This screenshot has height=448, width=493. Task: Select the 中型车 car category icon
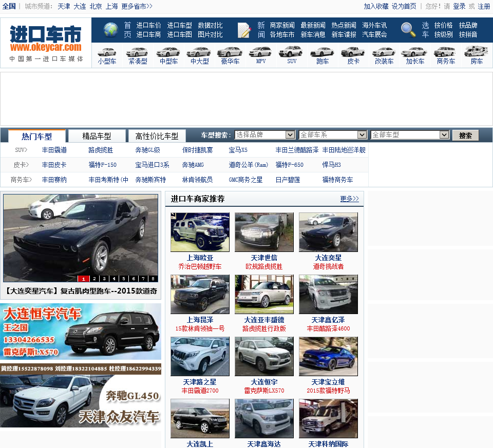(x=168, y=52)
